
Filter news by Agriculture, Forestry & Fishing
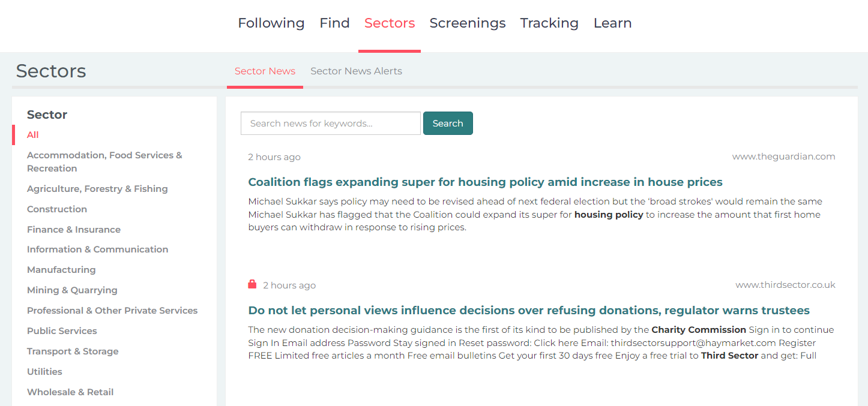97,189
